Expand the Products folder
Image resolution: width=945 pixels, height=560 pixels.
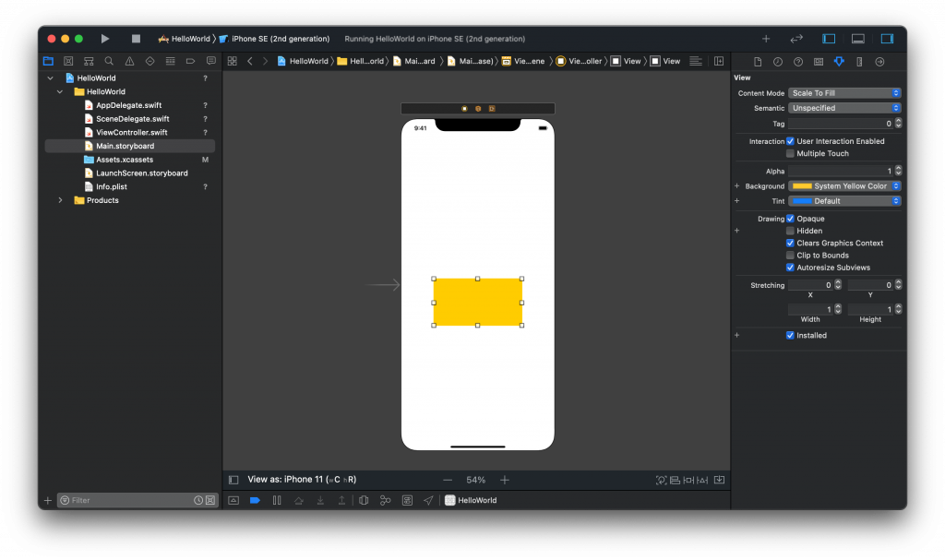click(x=61, y=200)
